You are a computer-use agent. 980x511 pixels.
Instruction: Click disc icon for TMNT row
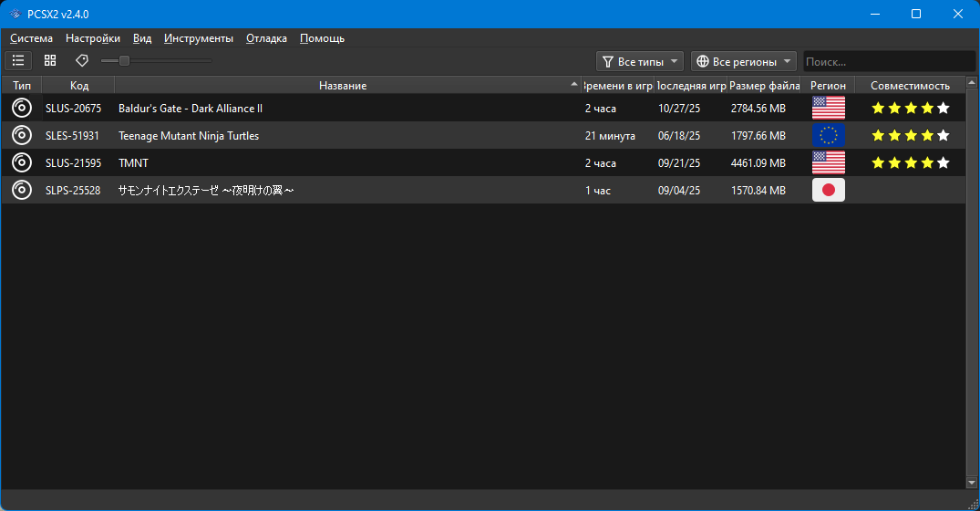[x=22, y=162]
